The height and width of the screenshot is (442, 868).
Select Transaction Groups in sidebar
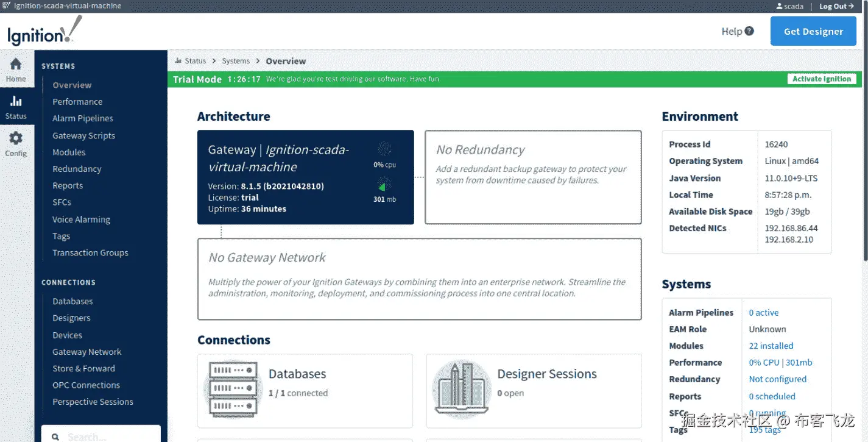[90, 252]
